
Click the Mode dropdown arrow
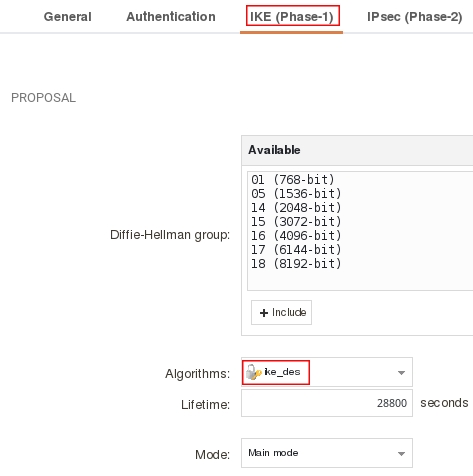(x=401, y=454)
